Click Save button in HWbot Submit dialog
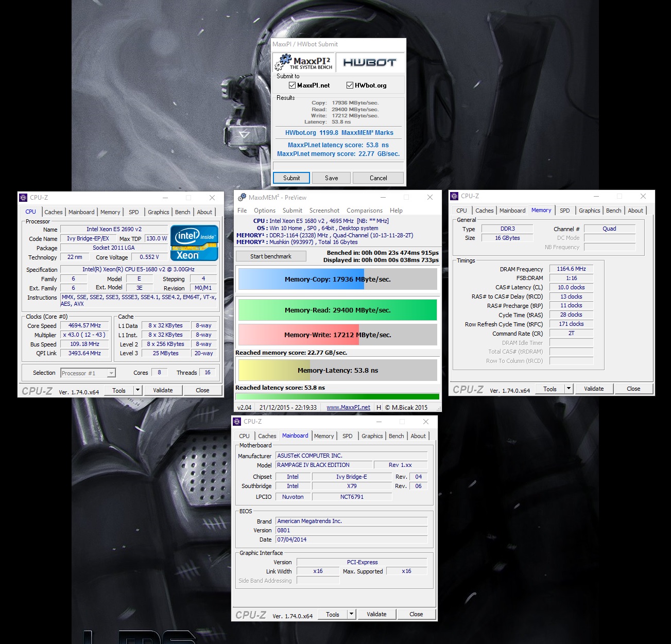The height and width of the screenshot is (644, 671). (332, 178)
